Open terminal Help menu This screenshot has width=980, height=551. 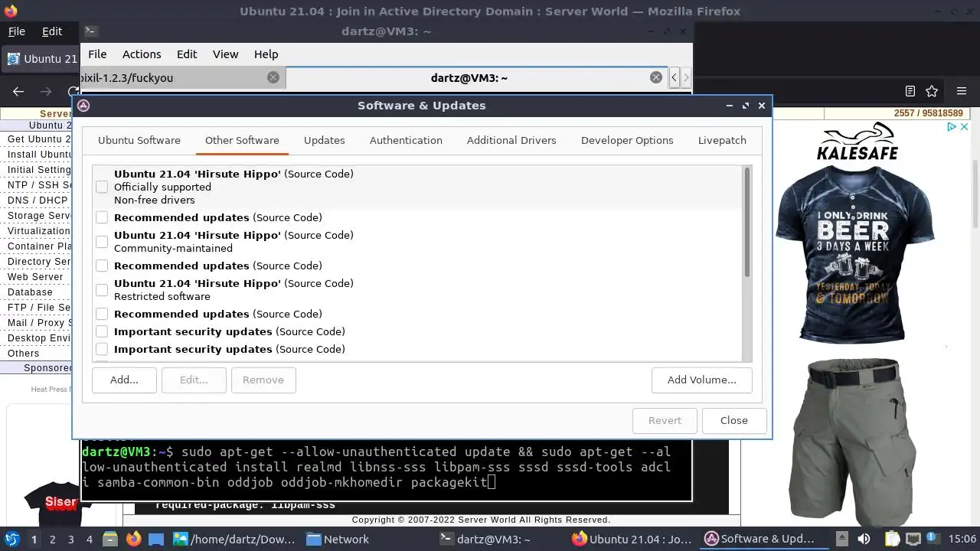point(266,54)
